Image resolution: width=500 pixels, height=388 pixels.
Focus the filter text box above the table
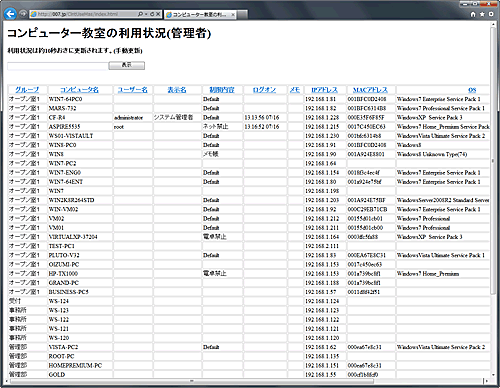(x=57, y=66)
